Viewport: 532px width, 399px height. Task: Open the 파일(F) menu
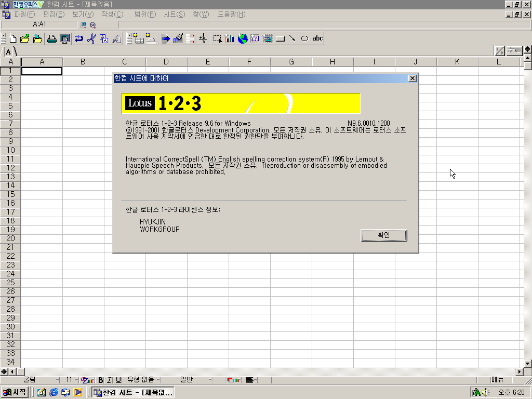[24, 14]
